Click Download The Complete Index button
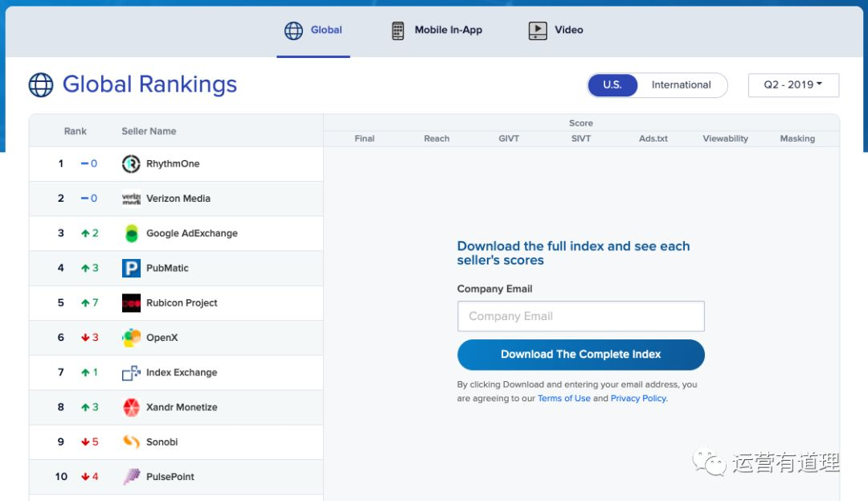The image size is (868, 501). (x=581, y=355)
